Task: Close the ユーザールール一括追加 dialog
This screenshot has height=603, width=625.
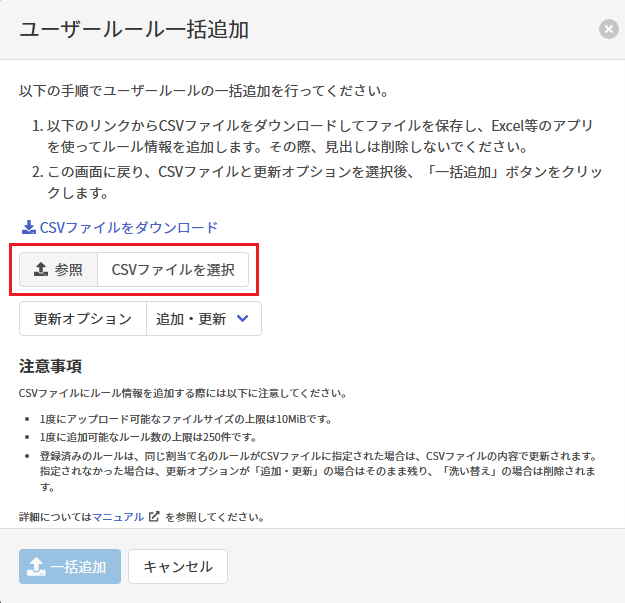Action: point(608,29)
